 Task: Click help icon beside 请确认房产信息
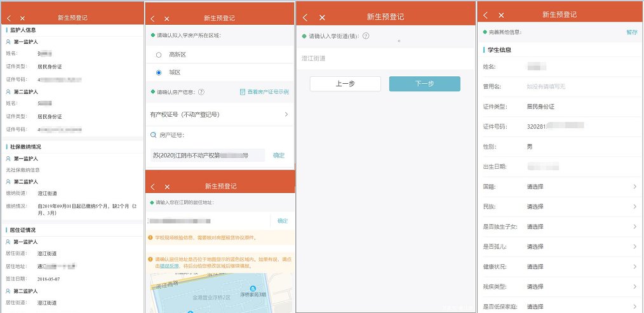tap(201, 92)
